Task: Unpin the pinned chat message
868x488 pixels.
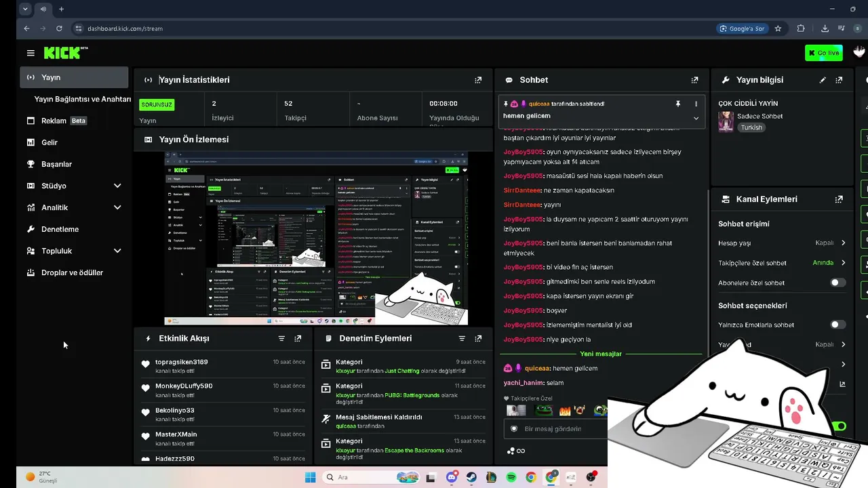Action: tap(677, 104)
